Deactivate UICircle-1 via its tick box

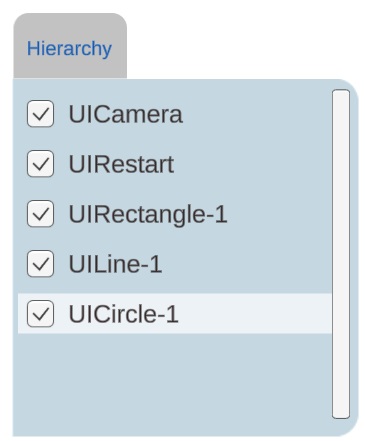(x=40, y=314)
